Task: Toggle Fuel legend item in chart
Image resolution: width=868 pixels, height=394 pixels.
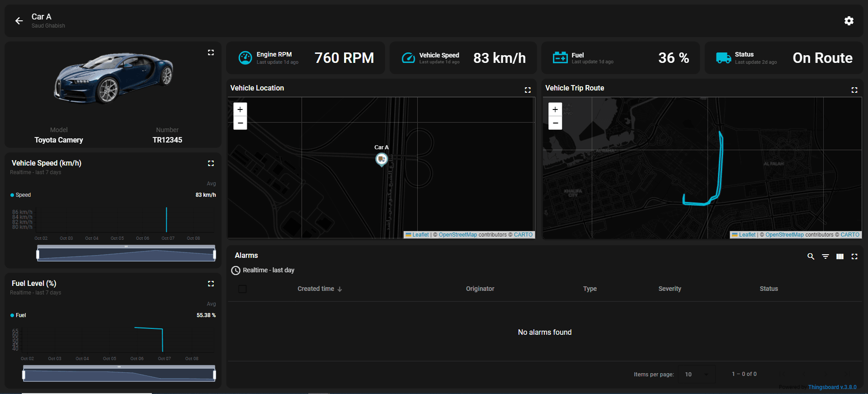Action: (x=19, y=315)
